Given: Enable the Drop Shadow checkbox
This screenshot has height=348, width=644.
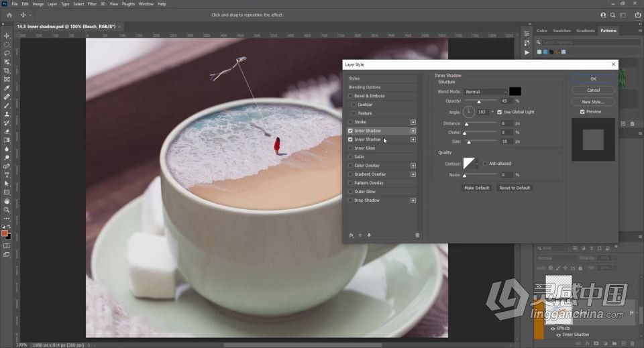Looking at the screenshot, I should coord(350,200).
